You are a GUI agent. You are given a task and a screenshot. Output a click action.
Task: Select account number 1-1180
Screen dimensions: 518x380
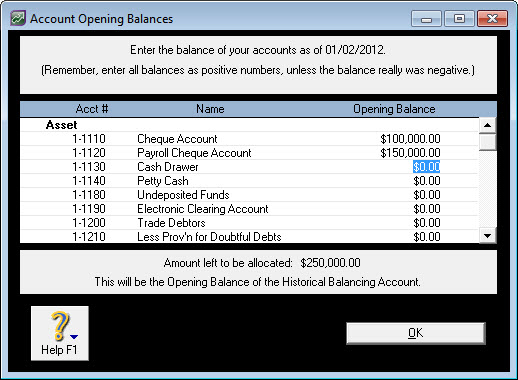tap(89, 195)
